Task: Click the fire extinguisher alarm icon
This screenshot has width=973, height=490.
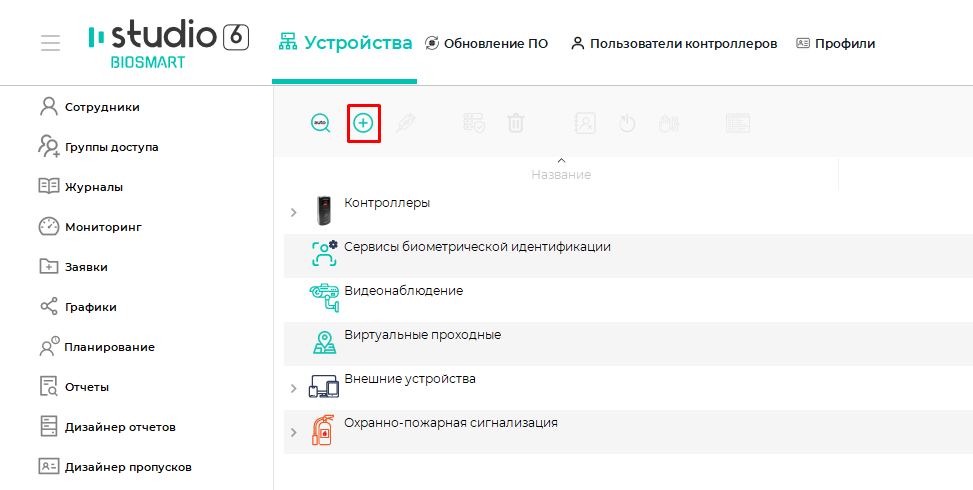Action: [323, 430]
